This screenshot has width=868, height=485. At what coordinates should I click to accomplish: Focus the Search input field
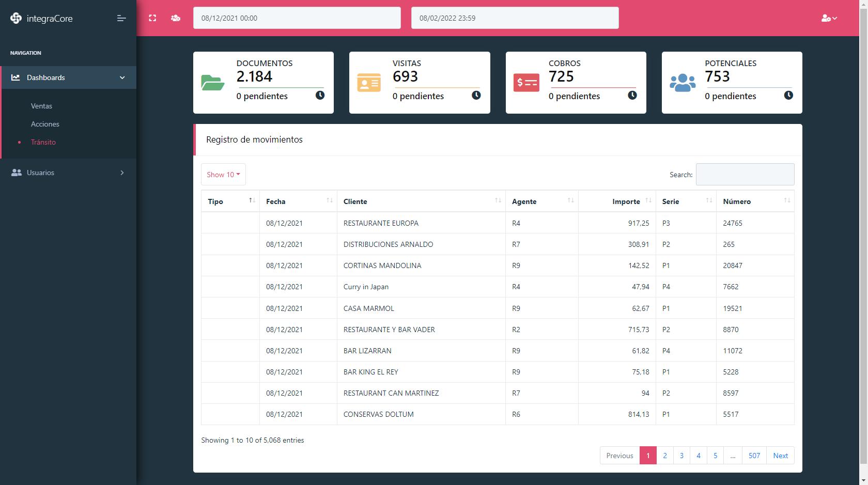pos(745,175)
